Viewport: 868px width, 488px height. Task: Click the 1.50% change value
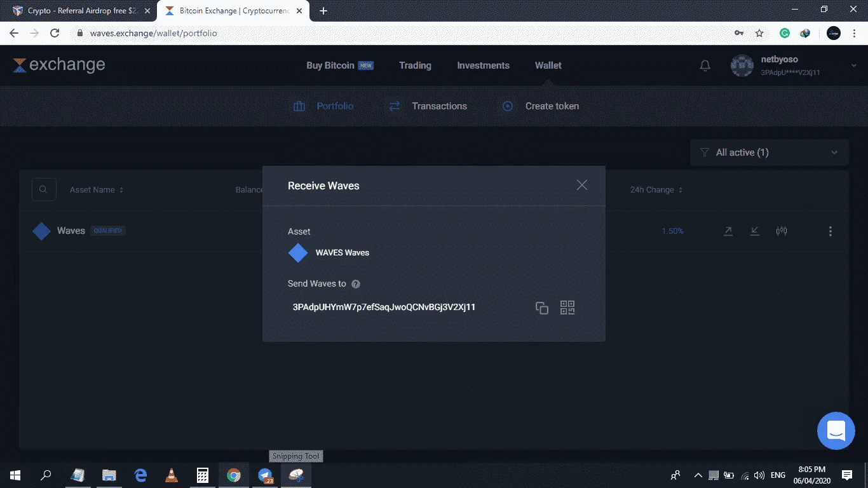tap(673, 231)
